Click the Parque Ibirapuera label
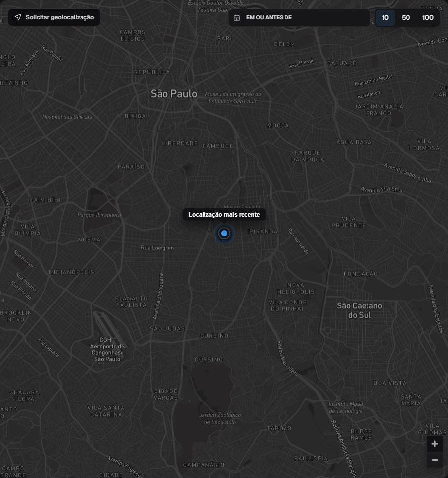 (x=99, y=215)
